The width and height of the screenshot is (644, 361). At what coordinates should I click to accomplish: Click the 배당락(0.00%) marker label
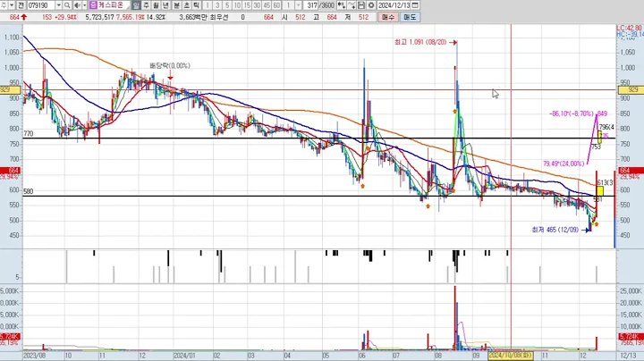click(170, 65)
